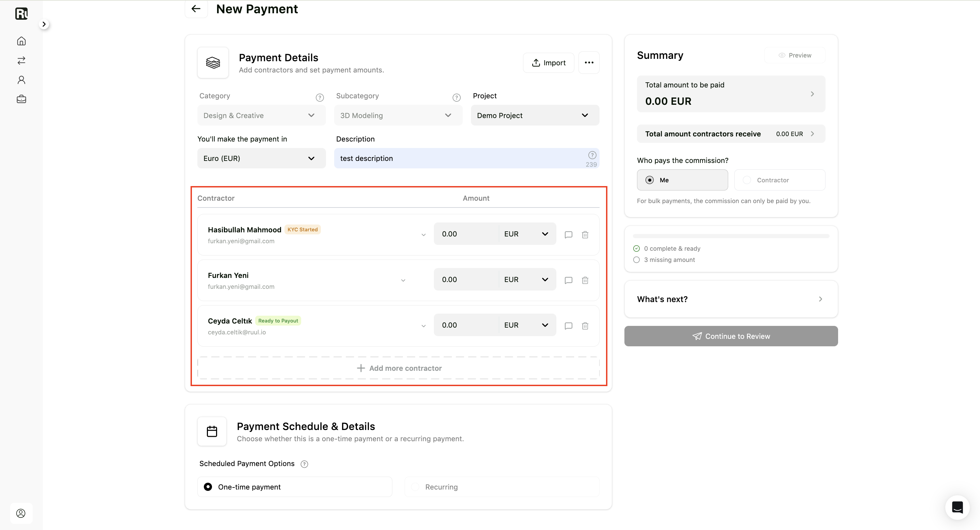Image resolution: width=980 pixels, height=530 pixels.
Task: Click the Payment Schedule calendar icon
Action: [212, 432]
